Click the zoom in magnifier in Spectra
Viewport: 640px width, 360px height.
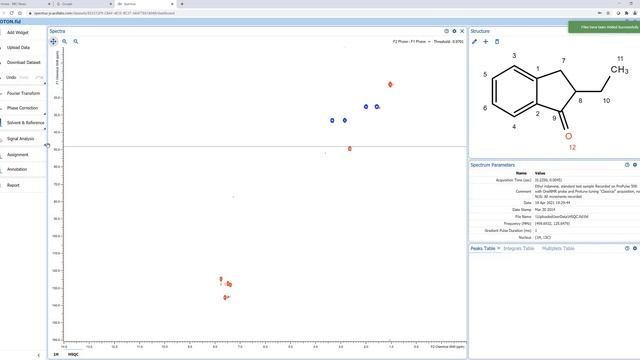[64, 41]
